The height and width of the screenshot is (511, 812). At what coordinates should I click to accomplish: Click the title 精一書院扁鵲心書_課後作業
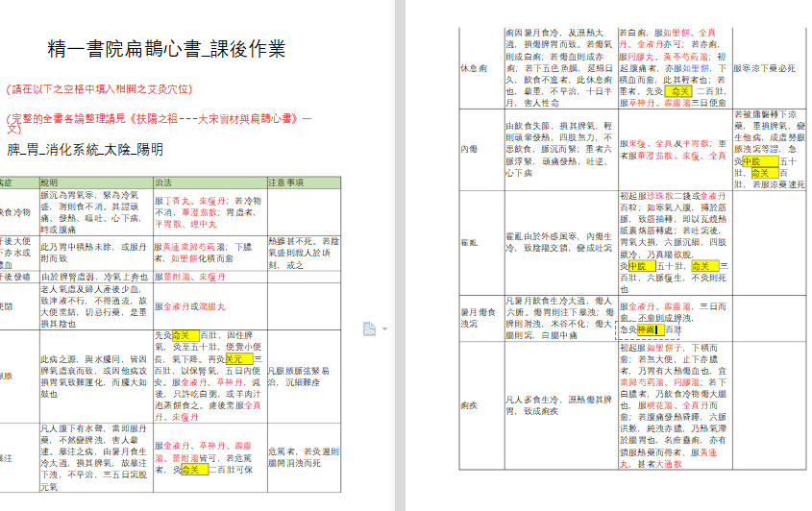(x=166, y=49)
